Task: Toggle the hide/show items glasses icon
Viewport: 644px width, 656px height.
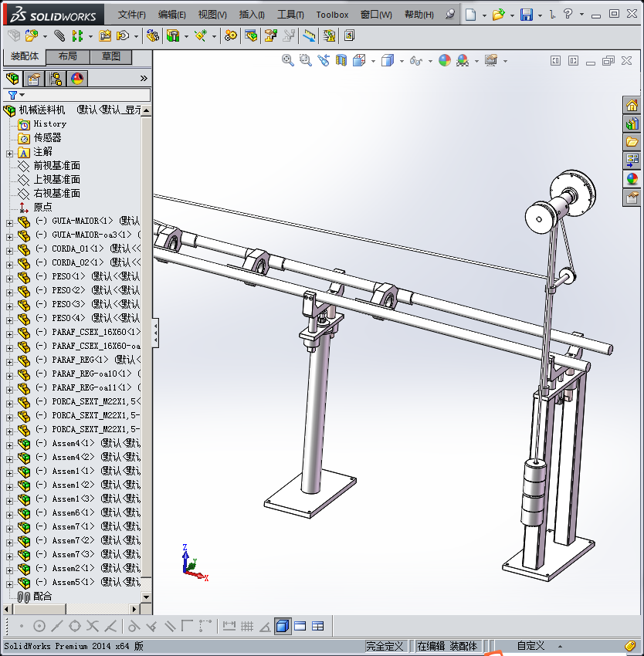Action: [416, 60]
